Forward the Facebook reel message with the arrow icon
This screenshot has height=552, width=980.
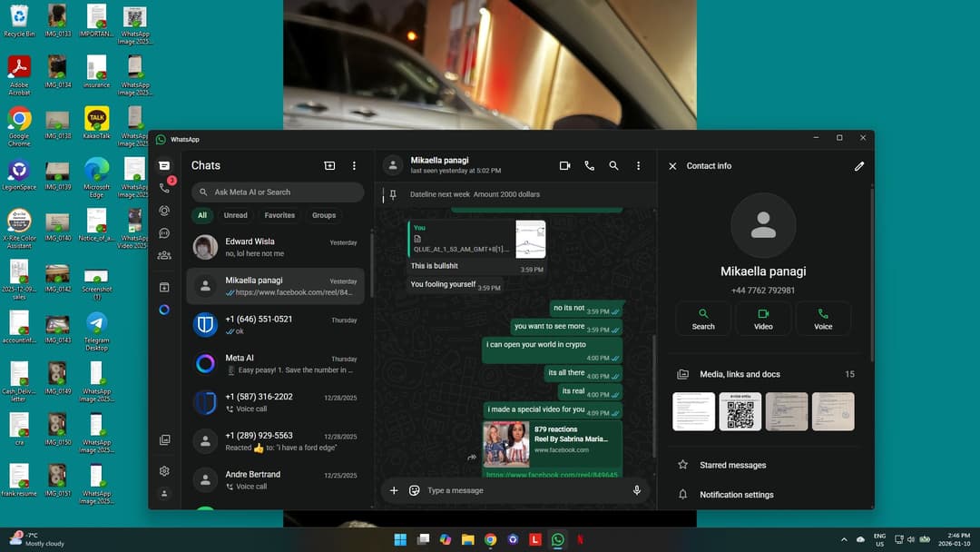coord(471,457)
